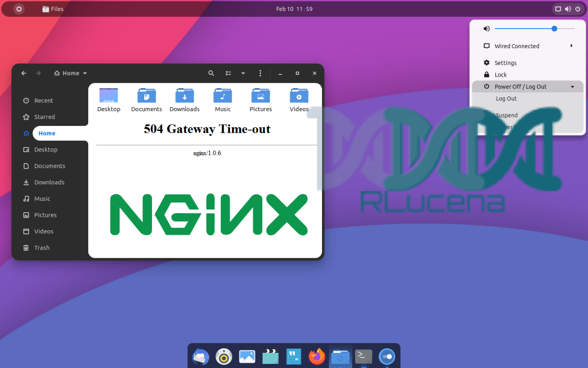The image size is (588, 368).
Task: Click the Activities circle in top bar
Action: [x=19, y=9]
